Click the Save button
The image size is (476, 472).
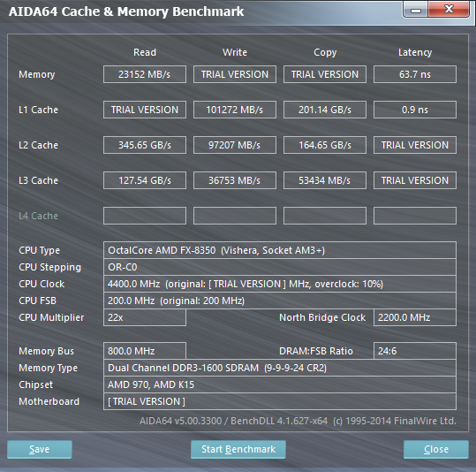click(x=40, y=449)
